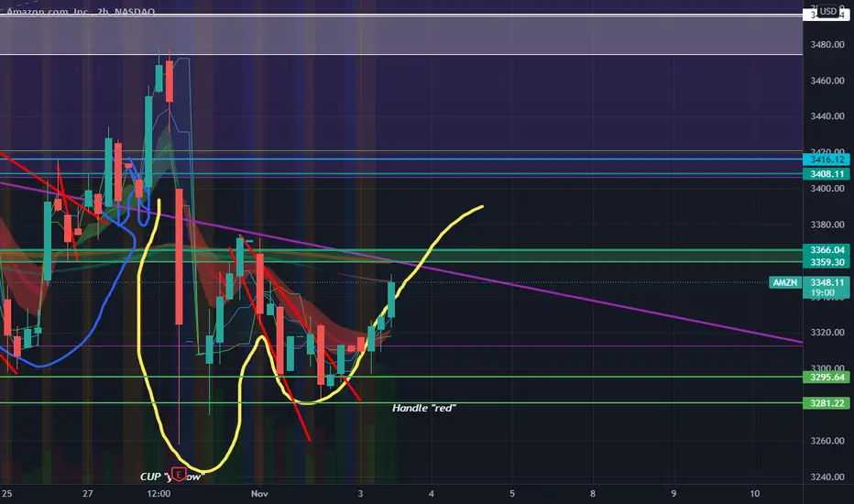Viewport: 854px width, 504px height.
Task: Click the 3260.00 price axis value
Action: [827, 440]
